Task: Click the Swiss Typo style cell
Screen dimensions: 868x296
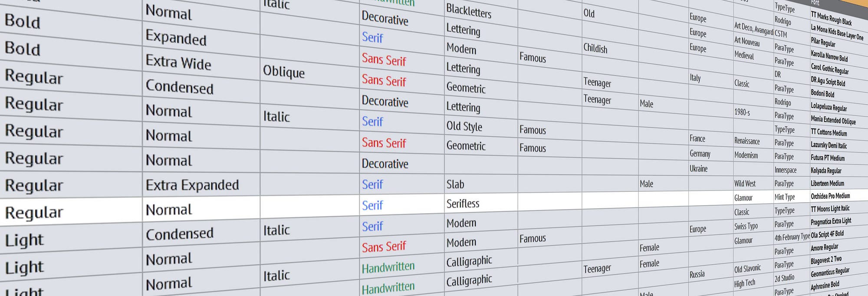Action: (746, 226)
